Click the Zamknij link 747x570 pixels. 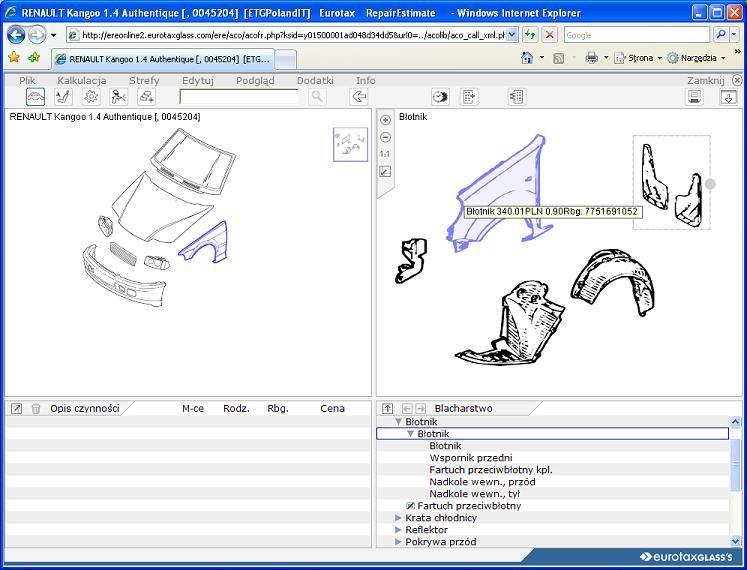pos(706,80)
